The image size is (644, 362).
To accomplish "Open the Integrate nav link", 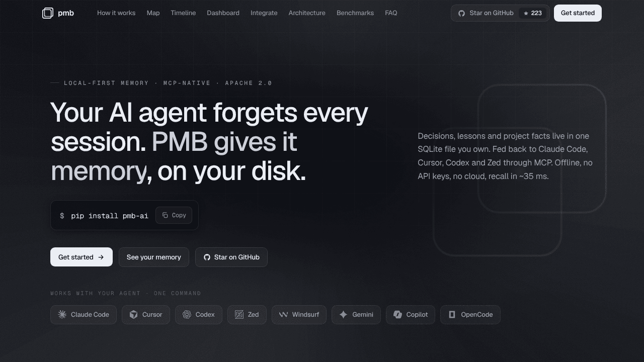I will (x=264, y=13).
